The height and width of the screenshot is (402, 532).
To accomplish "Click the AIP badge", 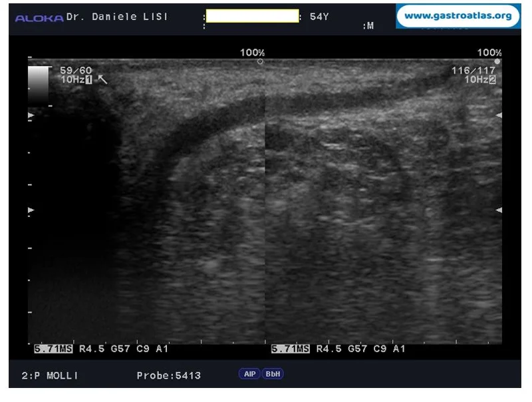I will point(249,374).
